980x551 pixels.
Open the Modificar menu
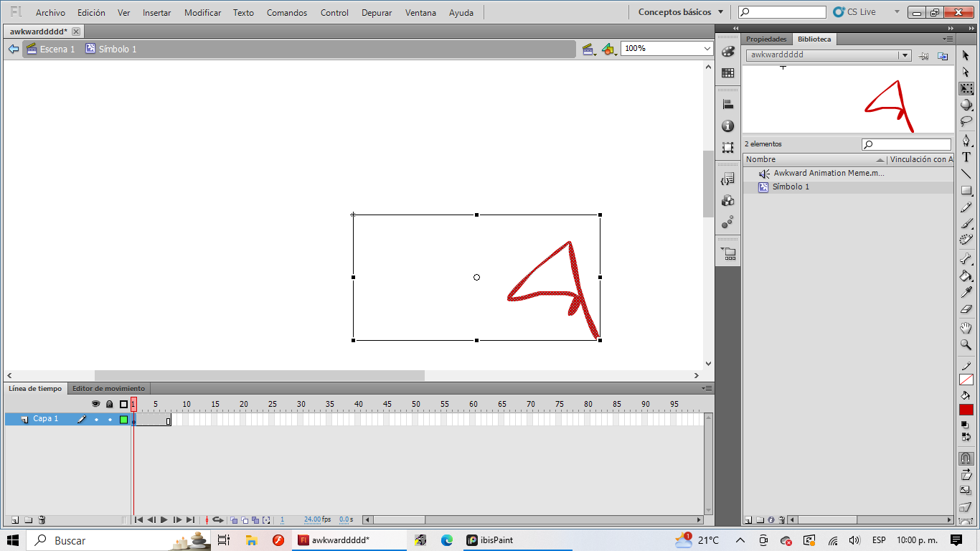tap(202, 12)
